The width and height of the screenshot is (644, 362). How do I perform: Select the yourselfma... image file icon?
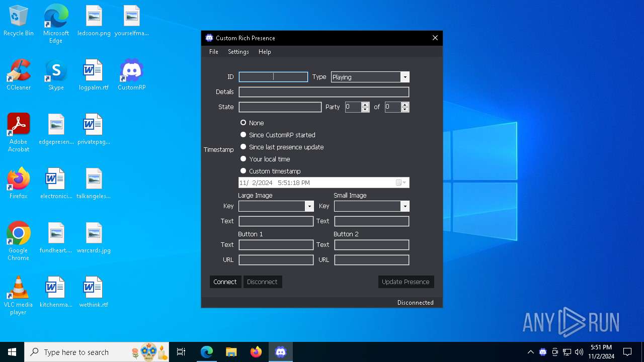pos(132,21)
